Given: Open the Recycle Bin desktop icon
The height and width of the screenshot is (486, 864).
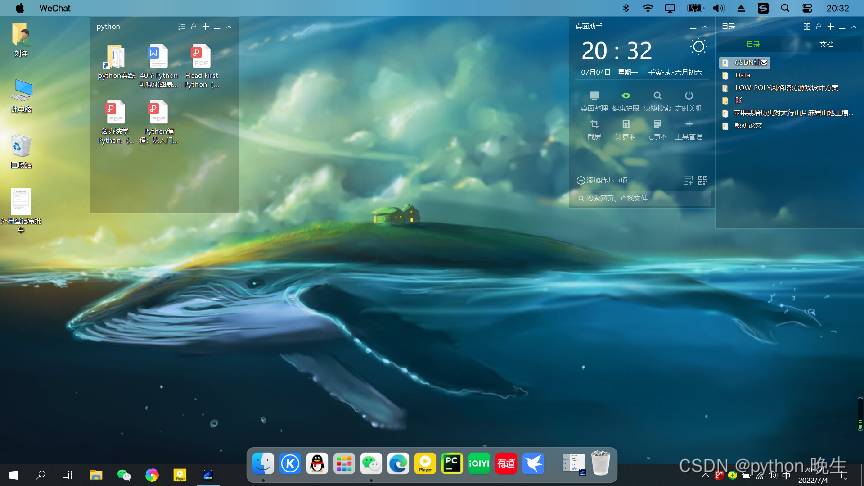Looking at the screenshot, I should [x=21, y=150].
